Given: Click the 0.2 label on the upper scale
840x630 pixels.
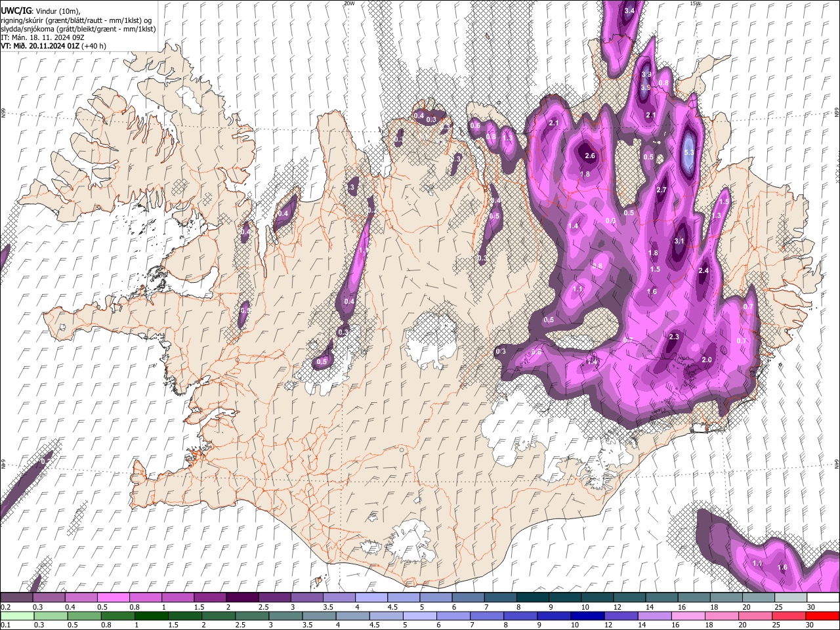Looking at the screenshot, I should point(5,607).
